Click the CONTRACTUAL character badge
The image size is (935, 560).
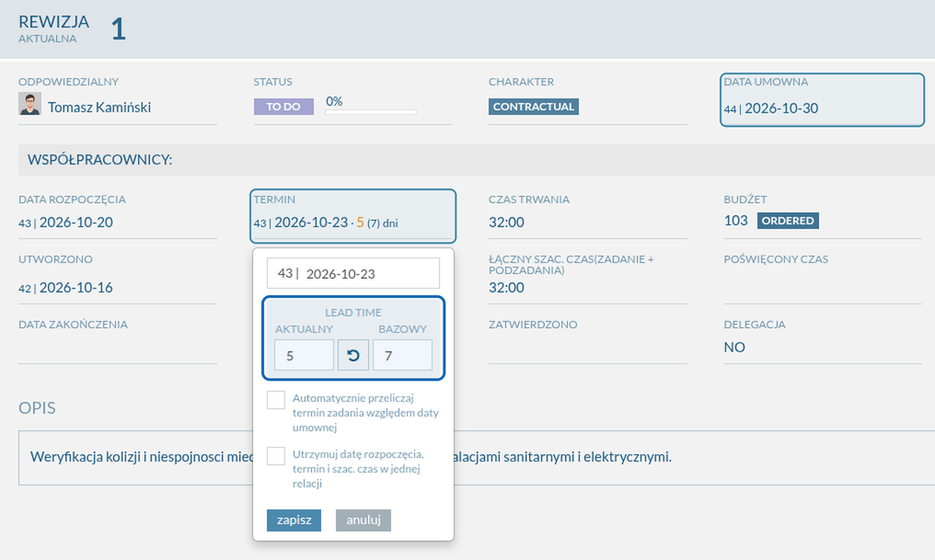(x=534, y=107)
